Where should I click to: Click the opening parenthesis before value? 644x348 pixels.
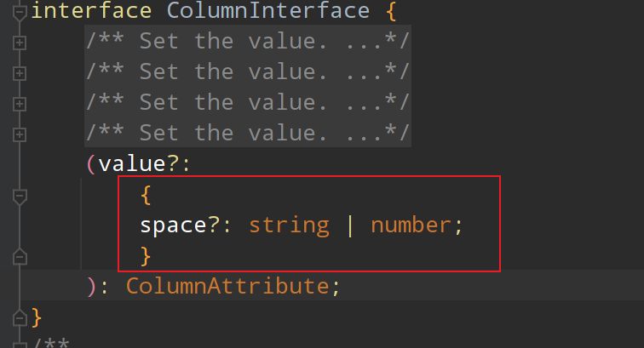tap(90, 163)
